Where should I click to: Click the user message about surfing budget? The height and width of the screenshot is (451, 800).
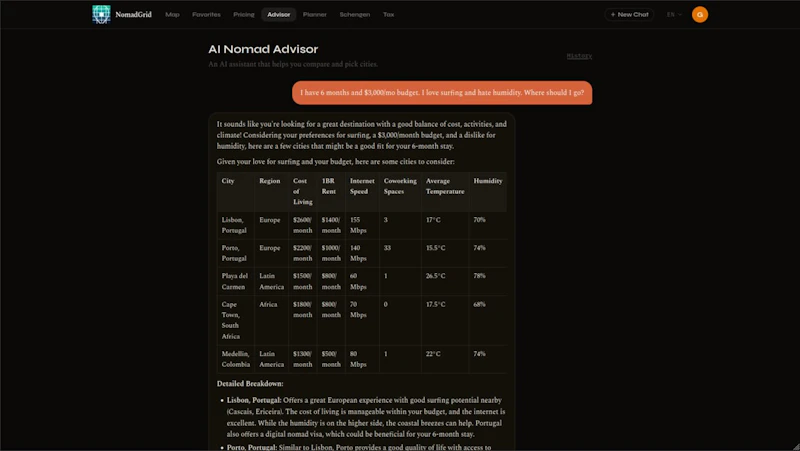(x=442, y=93)
